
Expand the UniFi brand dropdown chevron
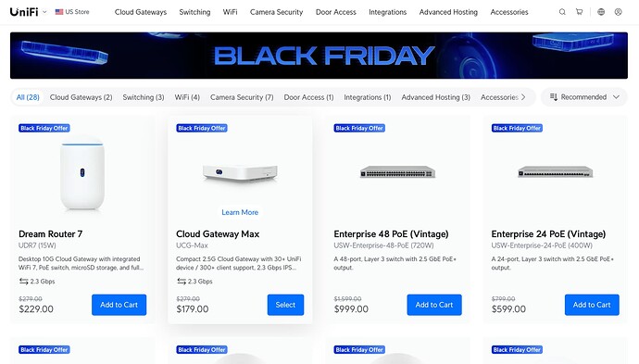click(44, 12)
